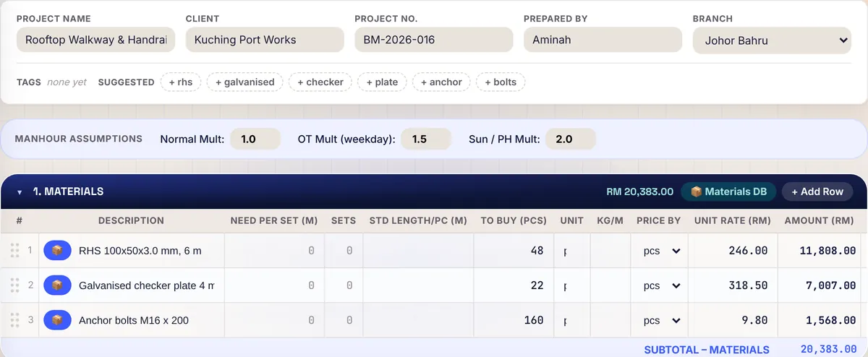The height and width of the screenshot is (357, 868).
Task: Click the OT Mult (weekday) field
Action: click(426, 139)
